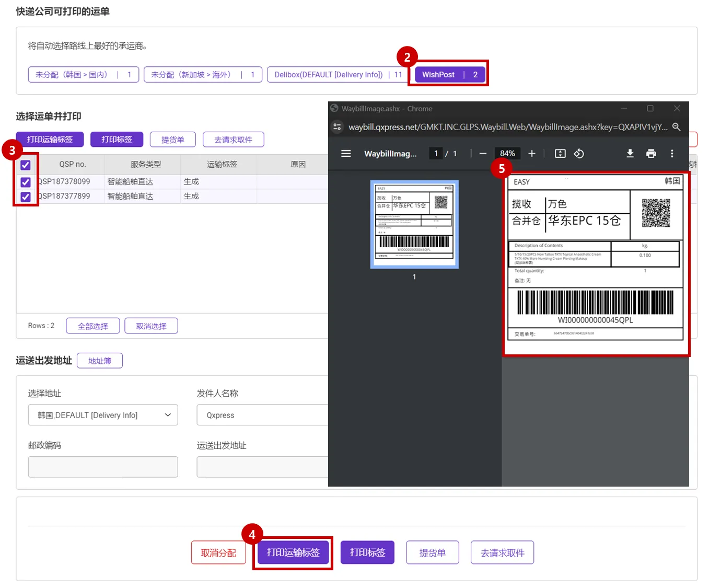
Task: Uncheck the QSP187377899 row checkbox
Action: pyautogui.click(x=26, y=197)
